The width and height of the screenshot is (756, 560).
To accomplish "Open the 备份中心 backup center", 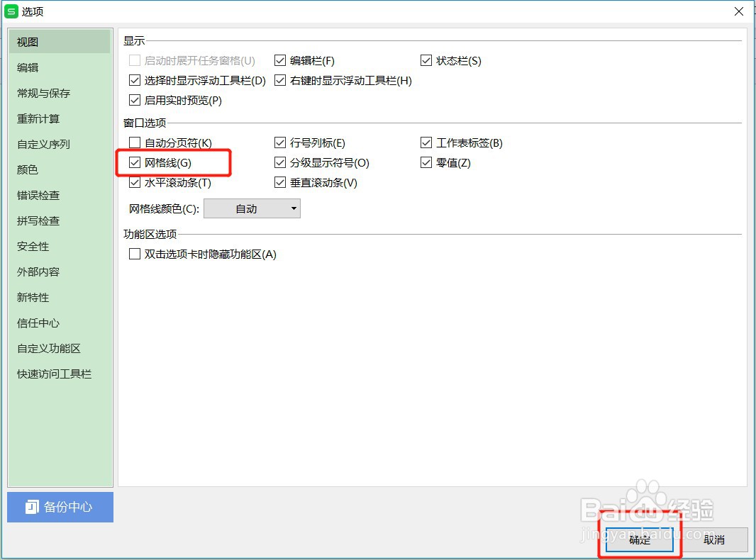I will point(60,507).
